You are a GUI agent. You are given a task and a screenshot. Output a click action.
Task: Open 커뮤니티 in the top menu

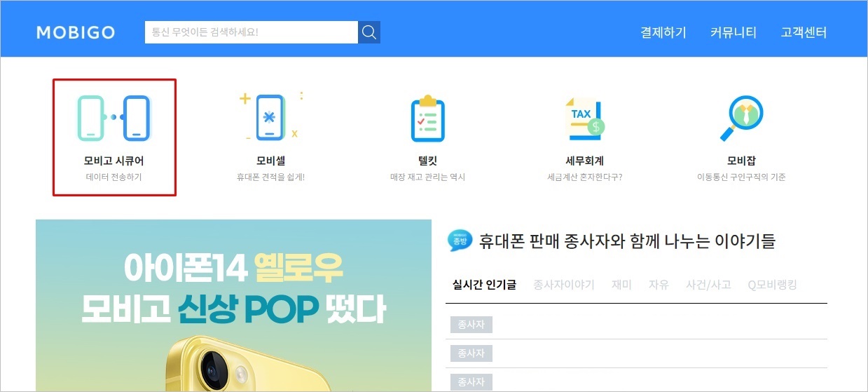pos(733,32)
